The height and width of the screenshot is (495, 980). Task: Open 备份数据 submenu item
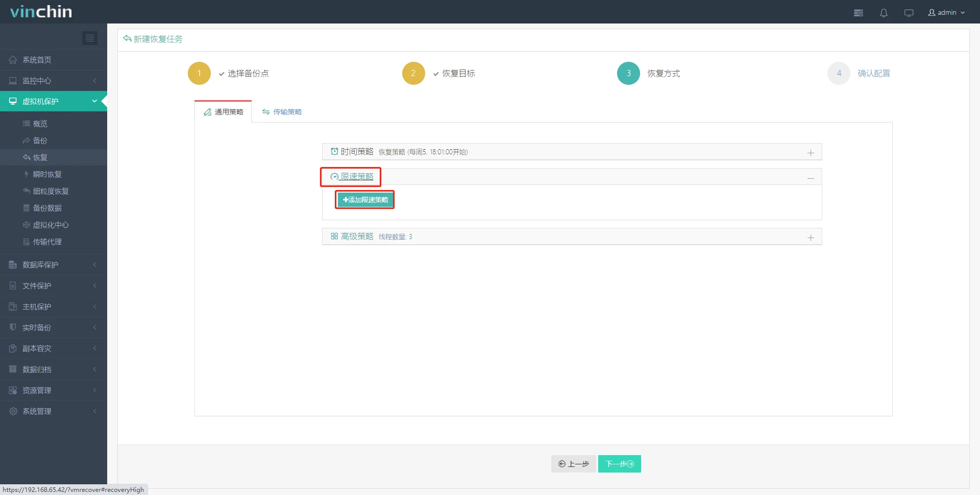click(54, 208)
